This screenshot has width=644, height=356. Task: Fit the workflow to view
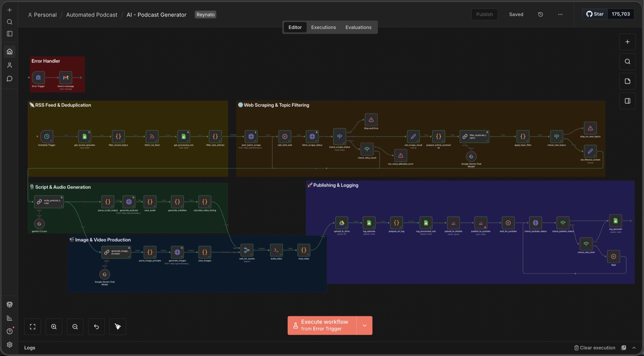click(x=33, y=327)
